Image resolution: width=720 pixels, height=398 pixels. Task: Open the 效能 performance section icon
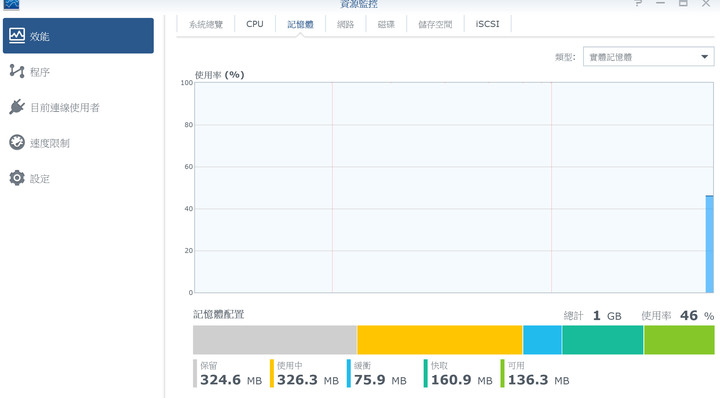17,36
